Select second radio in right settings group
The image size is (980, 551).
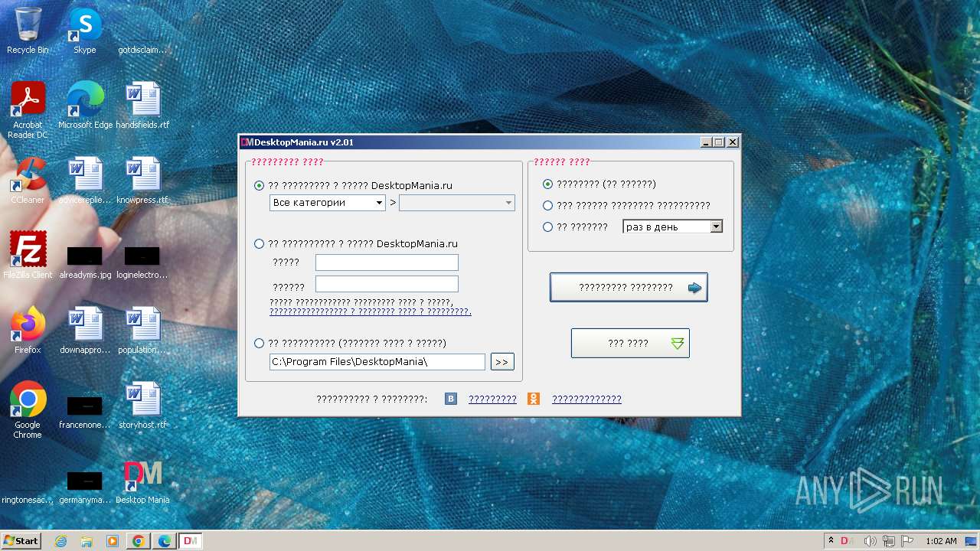pyautogui.click(x=547, y=205)
